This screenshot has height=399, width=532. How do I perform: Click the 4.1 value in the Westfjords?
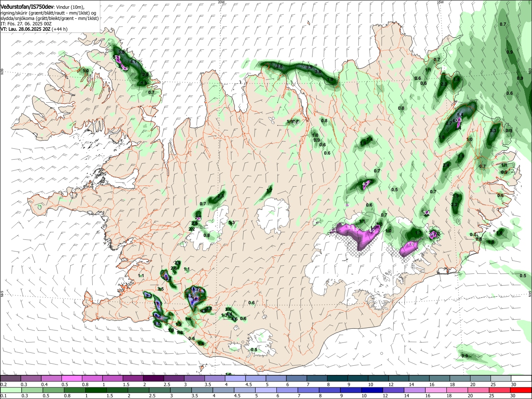133,62
